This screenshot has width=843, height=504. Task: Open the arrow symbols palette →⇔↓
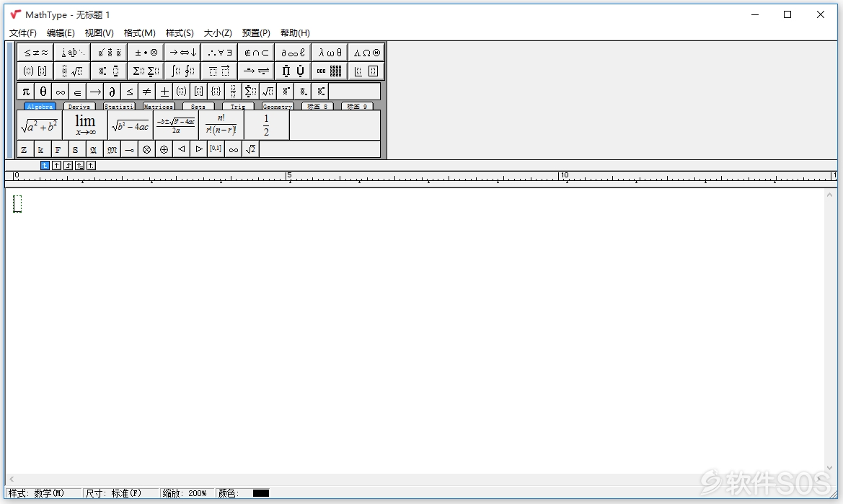point(182,53)
